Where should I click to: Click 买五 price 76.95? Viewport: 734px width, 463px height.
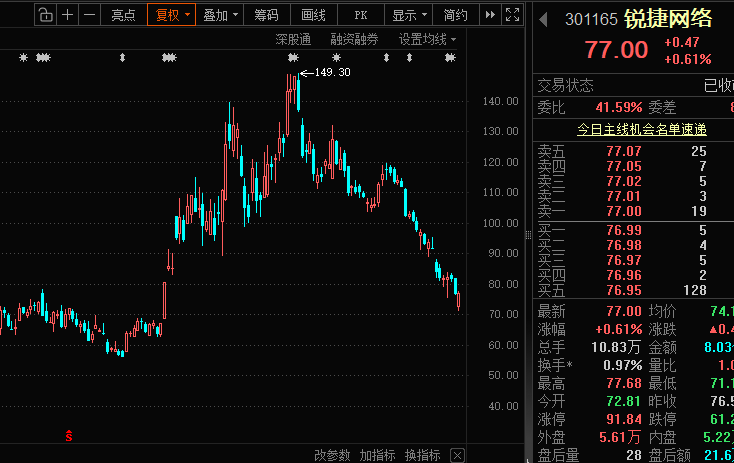click(624, 290)
